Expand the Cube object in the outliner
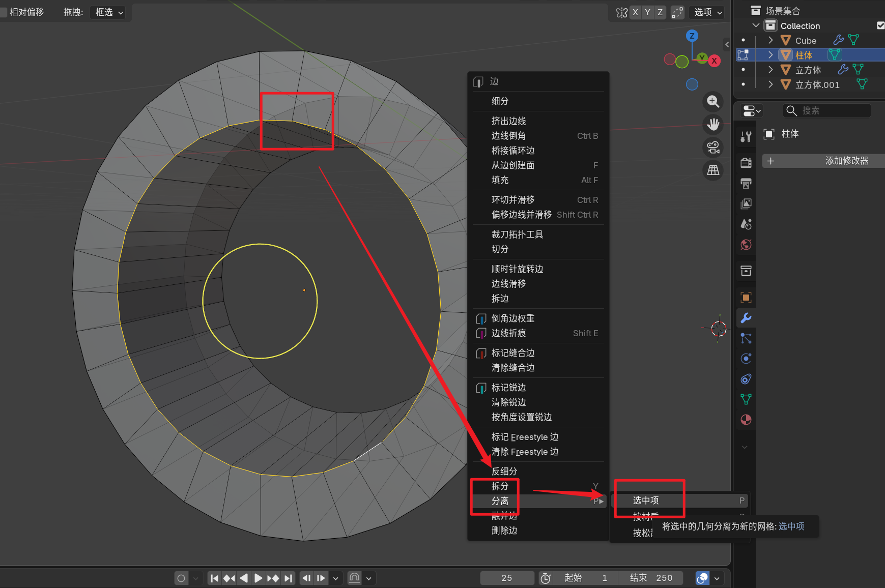Viewport: 885px width, 588px height. point(770,40)
